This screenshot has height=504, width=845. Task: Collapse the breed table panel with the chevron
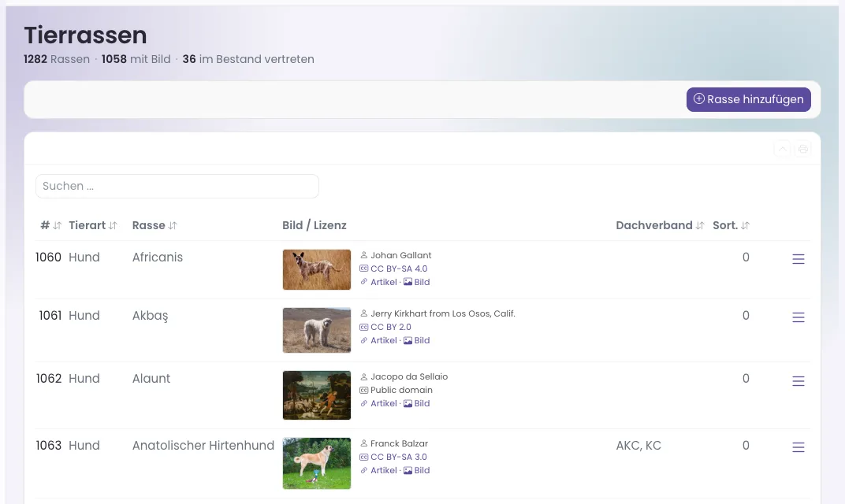tap(783, 149)
